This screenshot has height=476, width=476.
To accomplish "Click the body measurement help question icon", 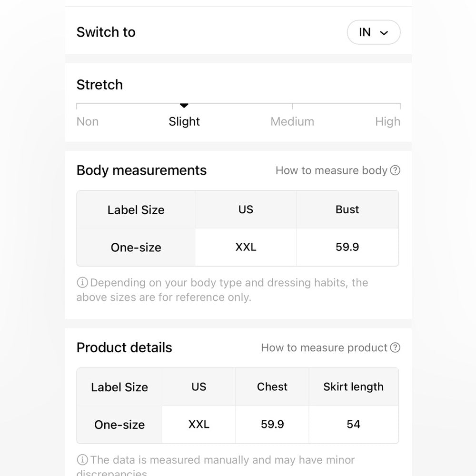I will tap(395, 170).
